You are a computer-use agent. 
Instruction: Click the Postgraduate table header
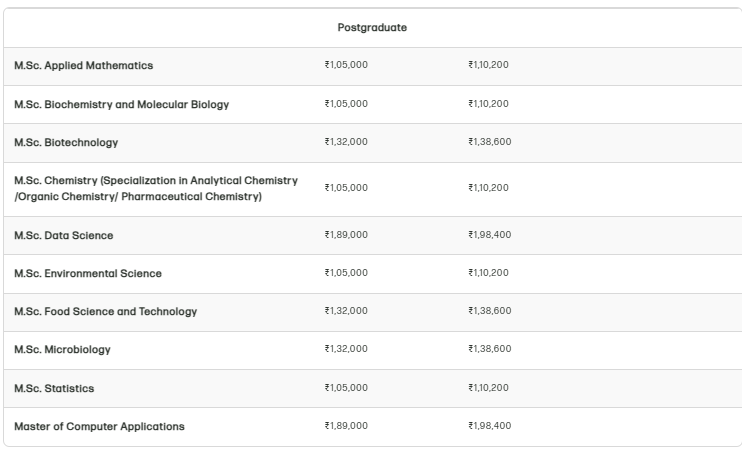[x=371, y=28]
